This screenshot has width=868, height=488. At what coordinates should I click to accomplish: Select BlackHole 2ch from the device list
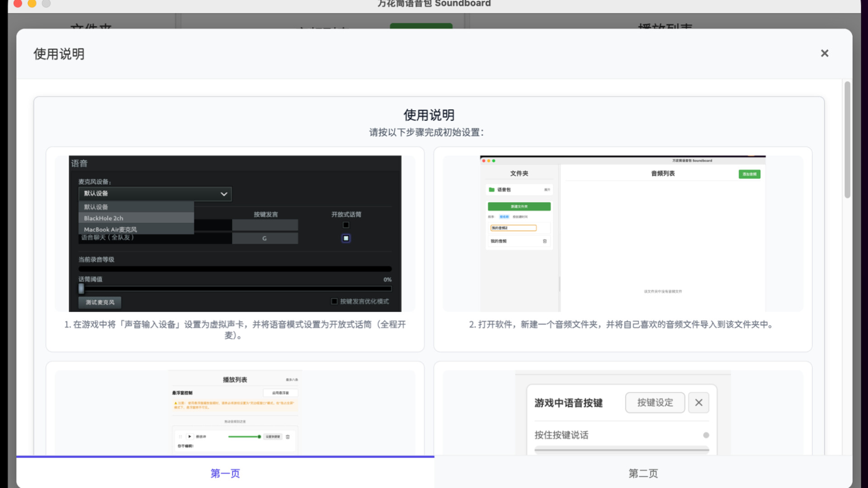click(103, 218)
